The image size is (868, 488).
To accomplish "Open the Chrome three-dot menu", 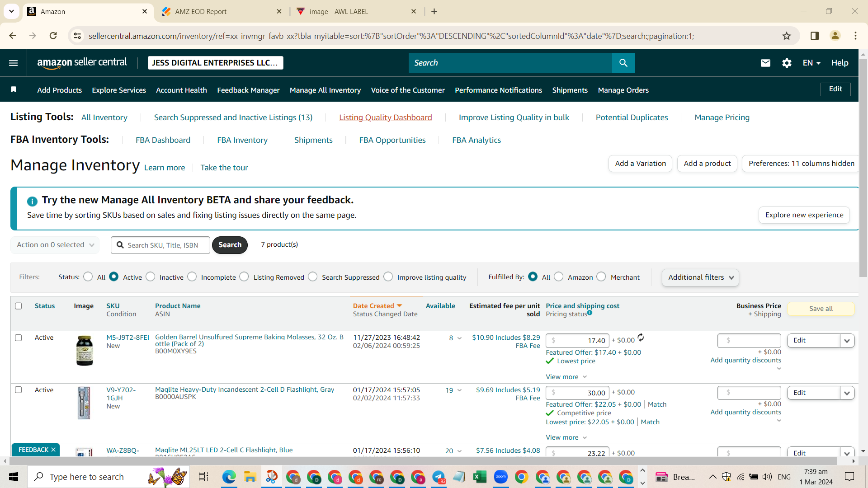I will point(855,36).
